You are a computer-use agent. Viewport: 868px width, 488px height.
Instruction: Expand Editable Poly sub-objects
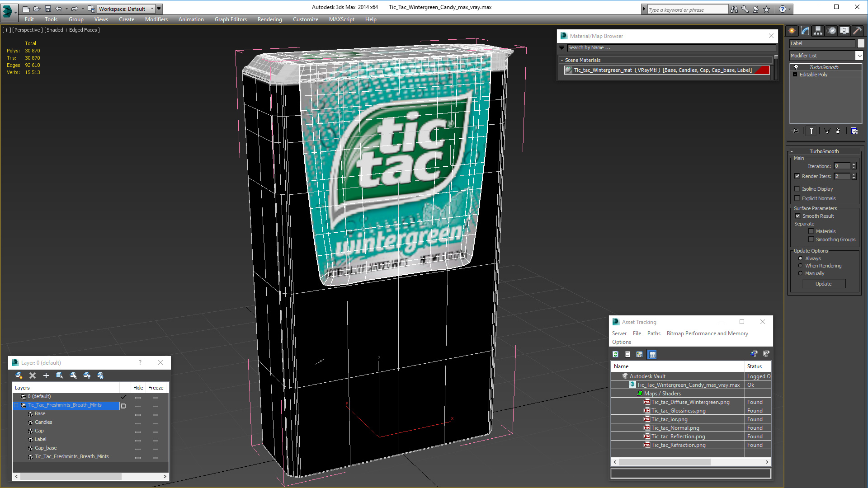tap(795, 75)
